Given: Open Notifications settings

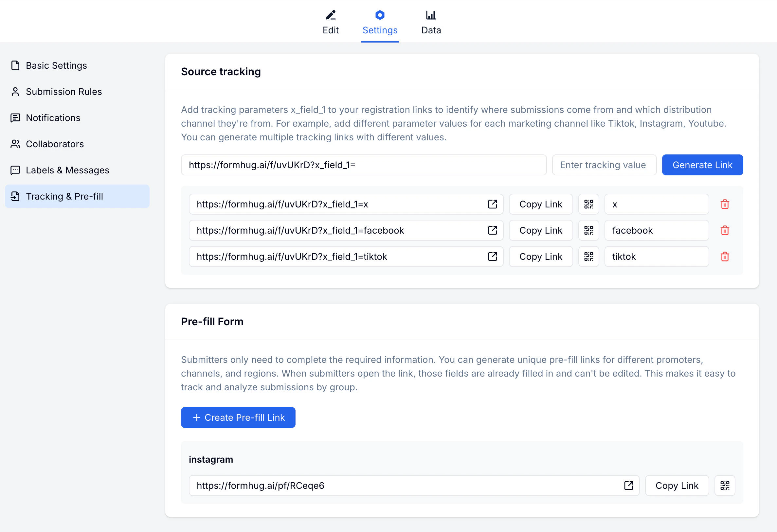Looking at the screenshot, I should click(53, 118).
